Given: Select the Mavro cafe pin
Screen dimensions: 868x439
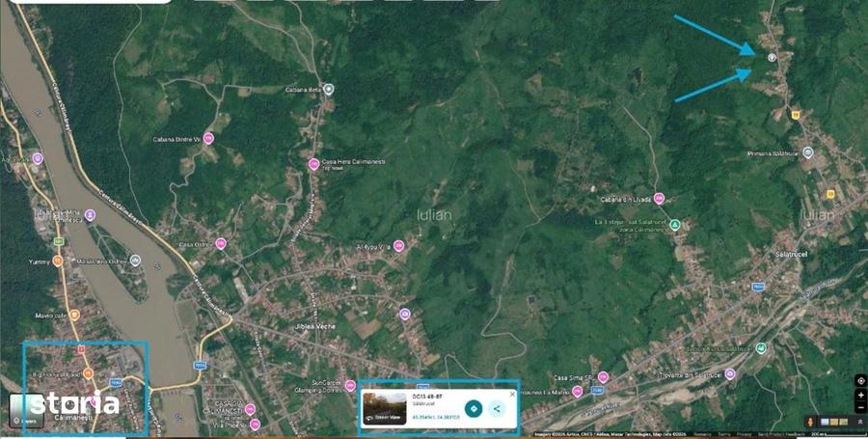Looking at the screenshot, I should point(74,315).
